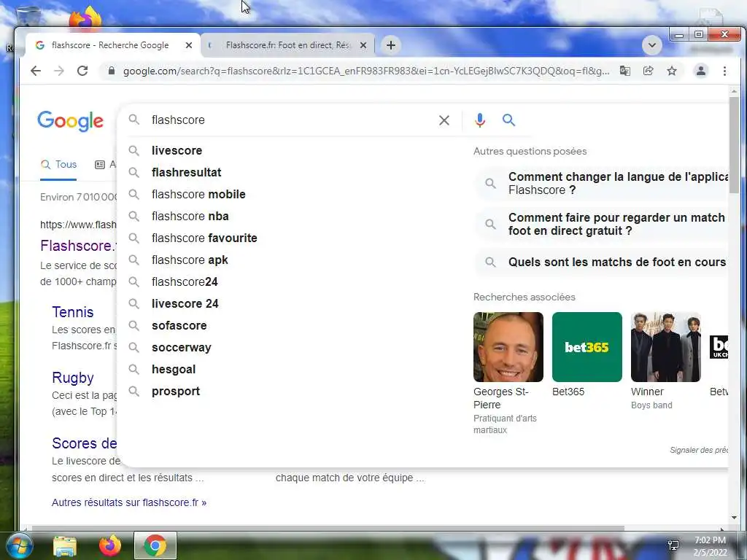Screen dimensions: 747x560
Task: Click the Google logo
Action: pos(70,121)
